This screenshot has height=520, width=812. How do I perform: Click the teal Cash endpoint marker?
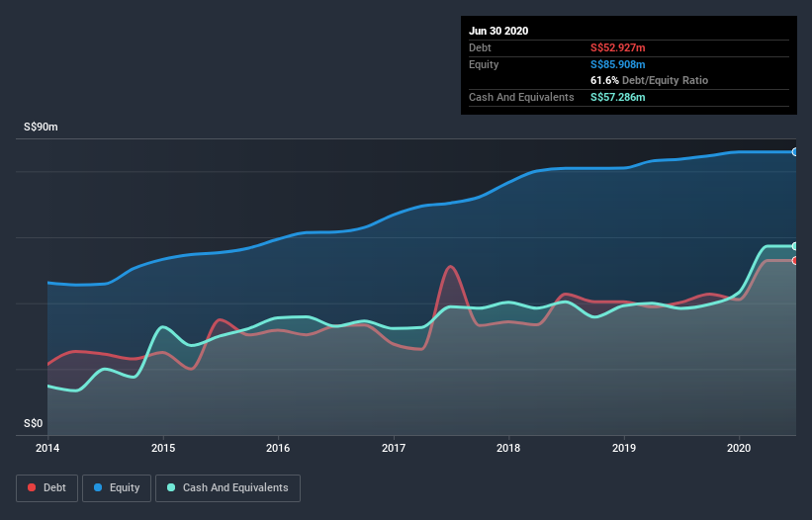coord(795,246)
